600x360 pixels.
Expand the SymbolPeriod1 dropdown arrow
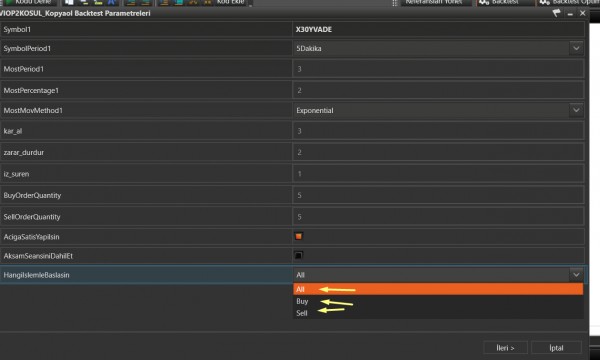coord(576,48)
